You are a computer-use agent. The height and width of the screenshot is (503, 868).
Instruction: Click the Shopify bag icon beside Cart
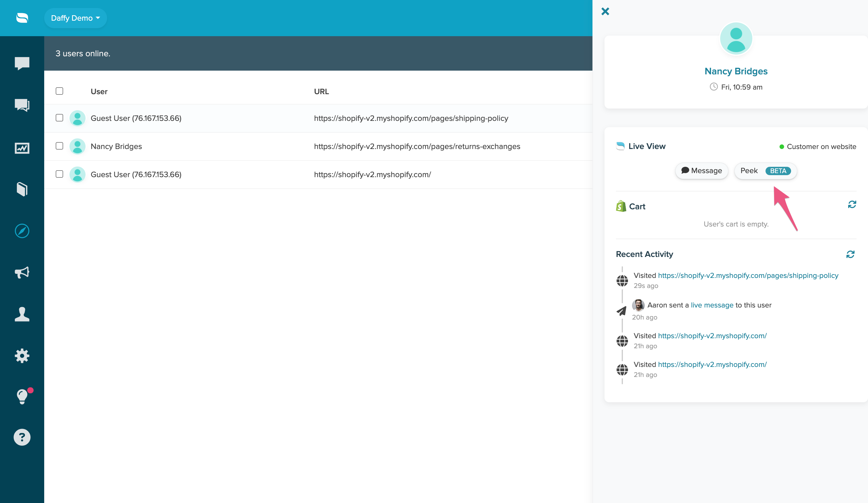coord(621,206)
